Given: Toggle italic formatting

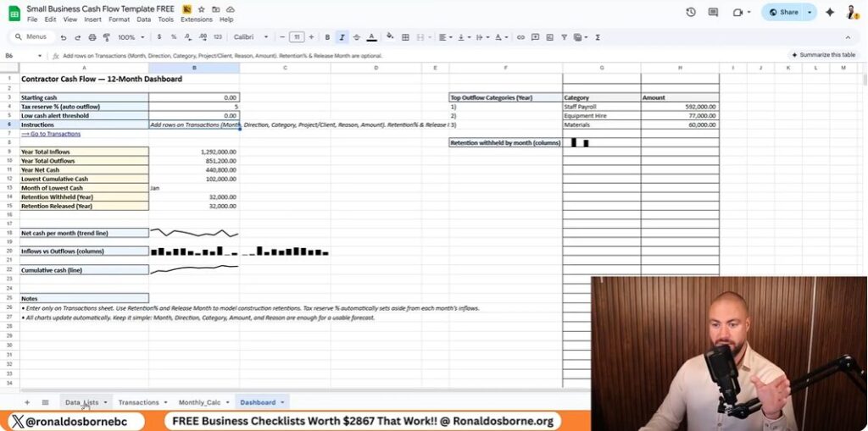Looking at the screenshot, I should [342, 37].
